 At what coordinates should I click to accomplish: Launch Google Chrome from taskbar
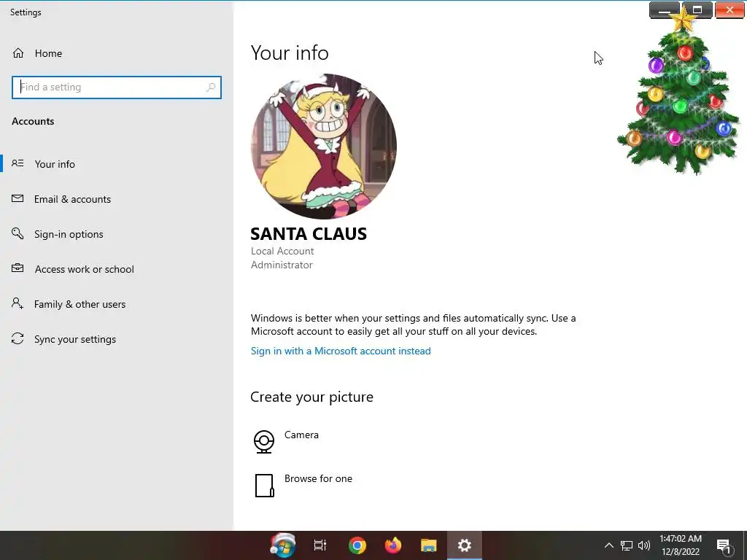357,545
